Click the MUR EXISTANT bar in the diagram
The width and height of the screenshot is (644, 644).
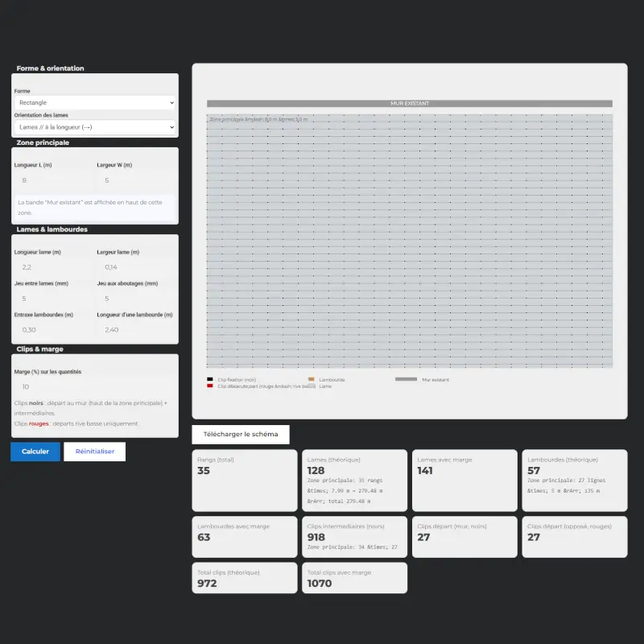pyautogui.click(x=409, y=104)
